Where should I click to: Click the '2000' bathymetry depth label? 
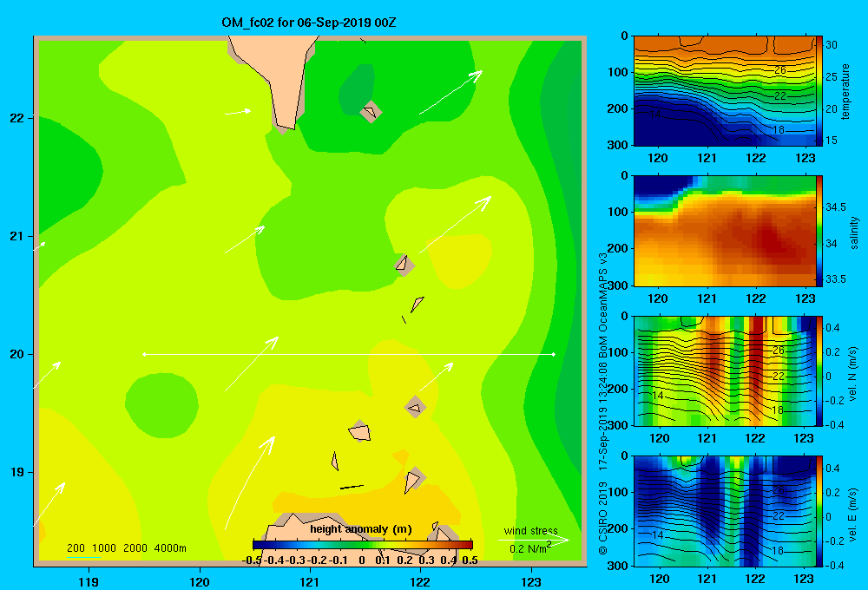coord(135,548)
